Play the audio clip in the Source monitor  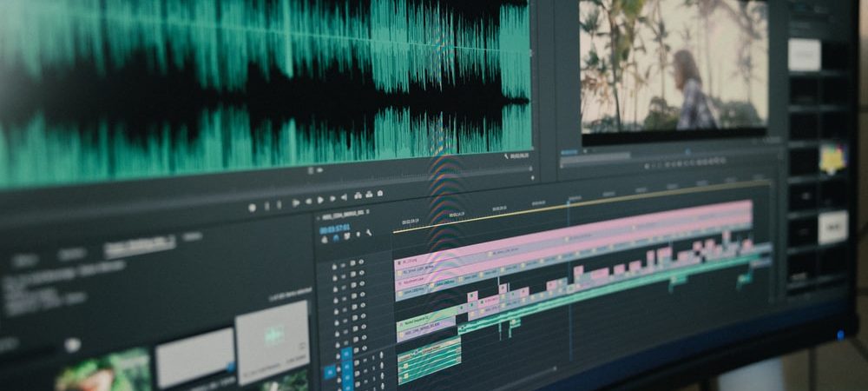click(x=320, y=200)
